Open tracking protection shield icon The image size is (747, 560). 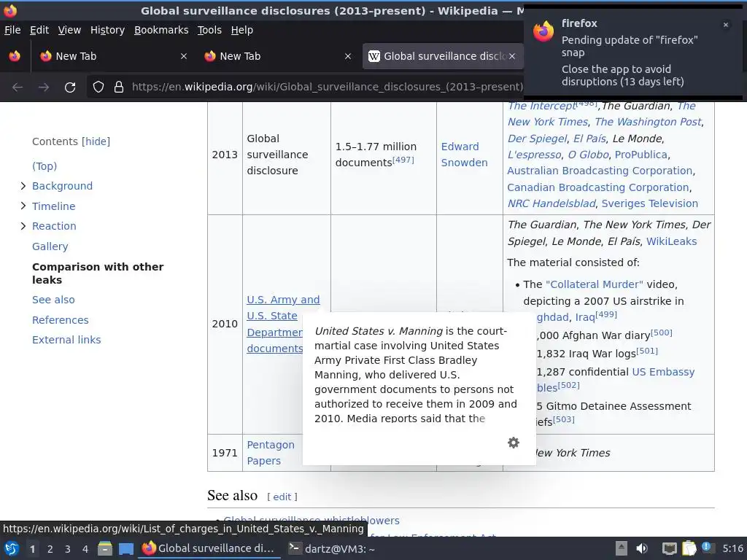[x=98, y=87]
